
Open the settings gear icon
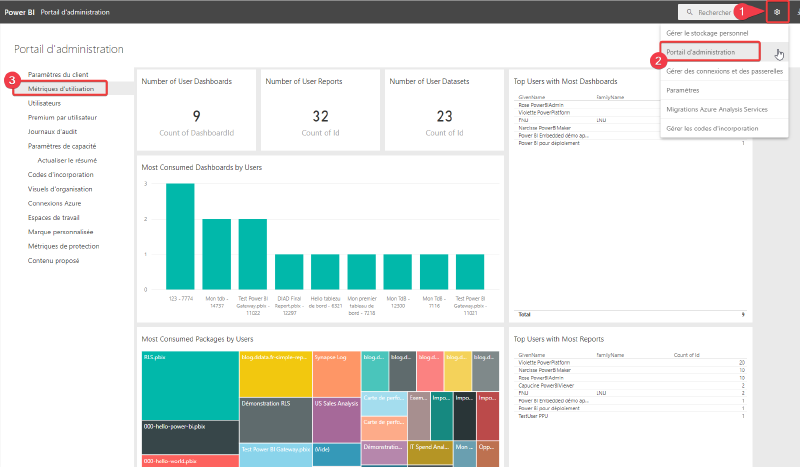point(777,12)
